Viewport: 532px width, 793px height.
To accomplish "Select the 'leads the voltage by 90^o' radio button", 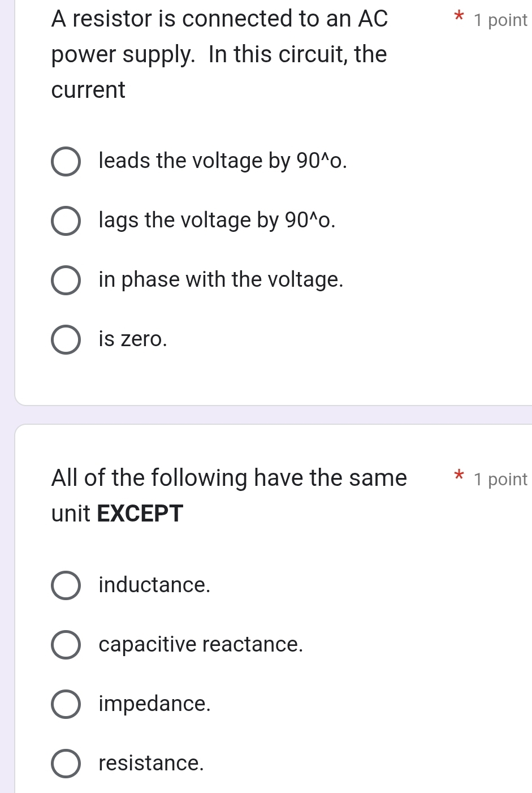I will 66,162.
